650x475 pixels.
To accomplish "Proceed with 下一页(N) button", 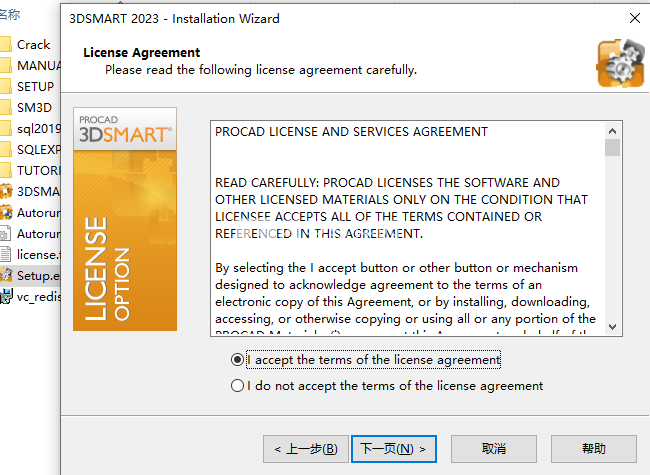I will pyautogui.click(x=394, y=449).
